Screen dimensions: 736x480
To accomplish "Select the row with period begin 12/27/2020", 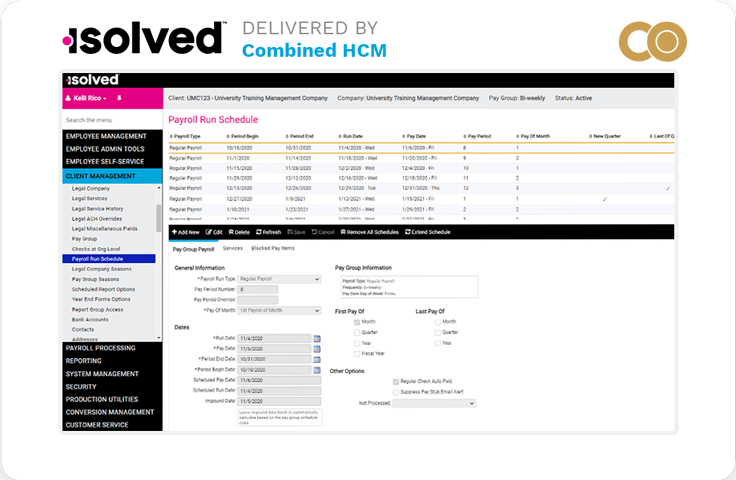I will 421,199.
